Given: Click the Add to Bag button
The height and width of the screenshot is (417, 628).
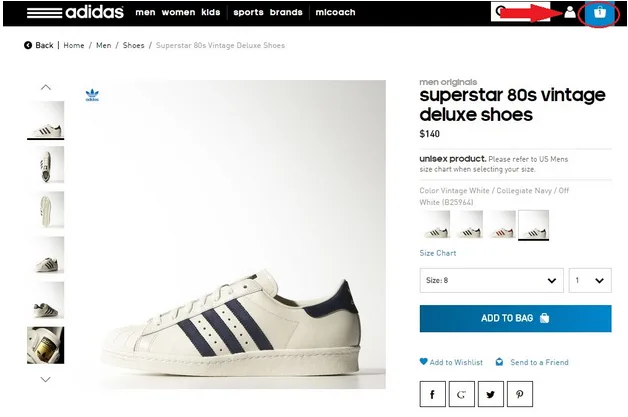Looking at the screenshot, I should point(515,318).
